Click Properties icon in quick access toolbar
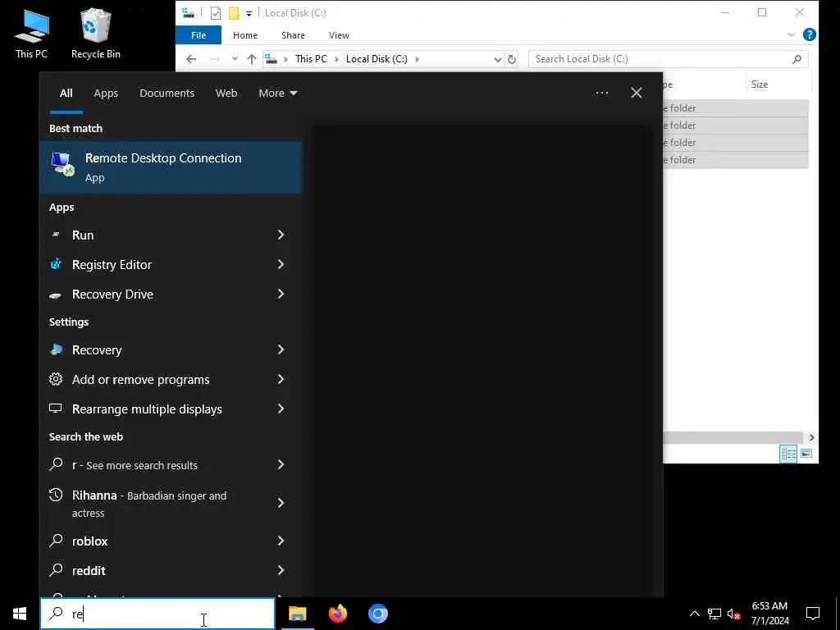840x630 pixels. tap(216, 13)
